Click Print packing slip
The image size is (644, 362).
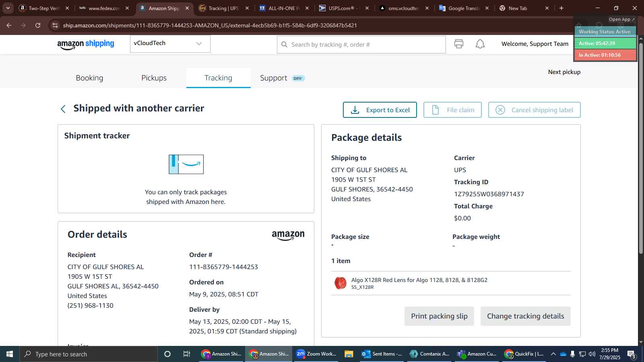coord(439,316)
